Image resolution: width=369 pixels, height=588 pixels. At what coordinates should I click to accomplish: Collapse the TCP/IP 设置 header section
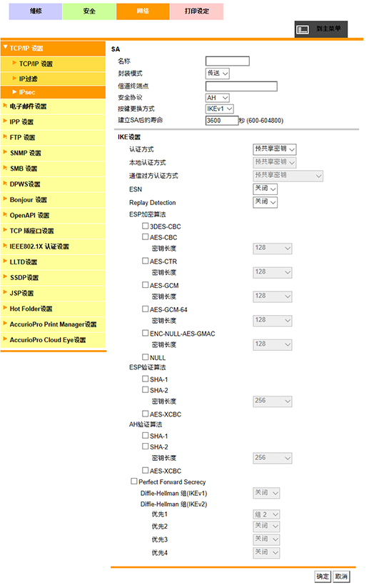[54, 49]
